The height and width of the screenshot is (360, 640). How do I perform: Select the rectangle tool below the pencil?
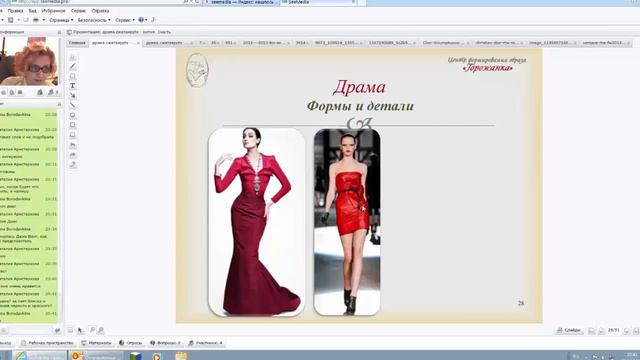(73, 76)
